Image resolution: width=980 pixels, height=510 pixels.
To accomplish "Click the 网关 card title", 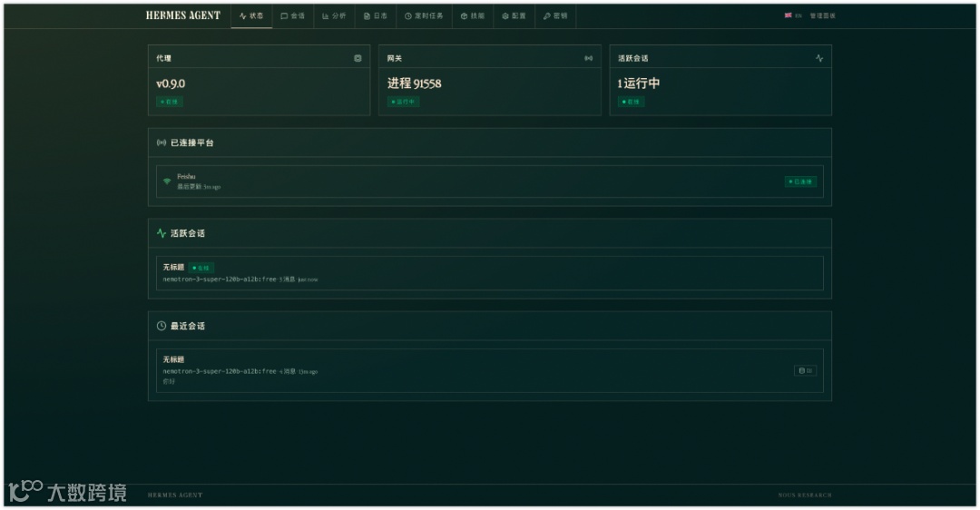I will [x=395, y=58].
